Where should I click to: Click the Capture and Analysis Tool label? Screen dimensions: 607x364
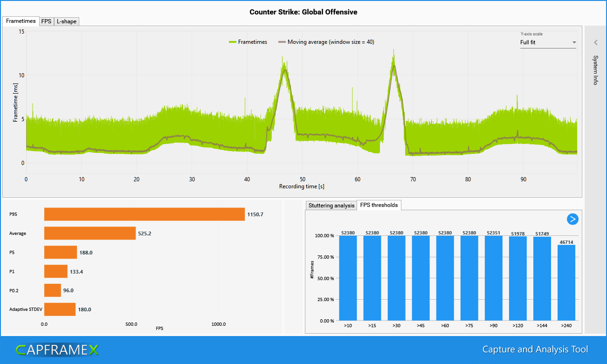535,349
